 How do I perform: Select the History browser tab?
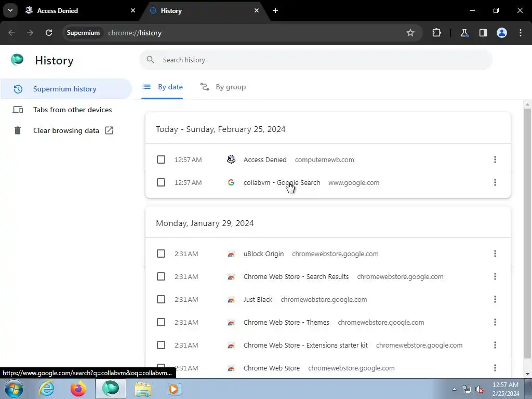(x=205, y=10)
